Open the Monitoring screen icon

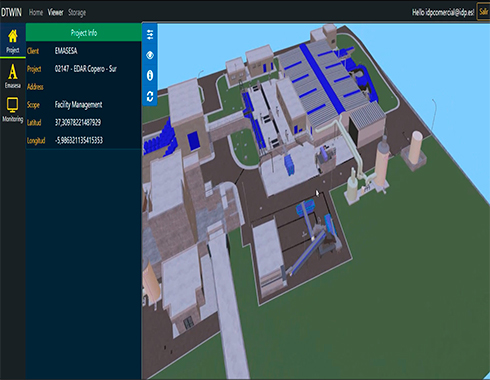(x=13, y=110)
